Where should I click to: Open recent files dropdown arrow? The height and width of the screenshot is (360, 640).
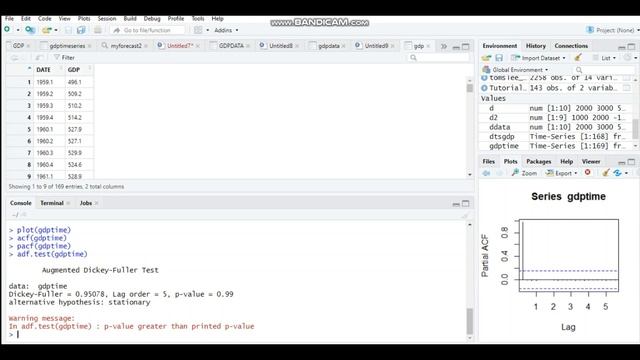pyautogui.click(x=56, y=30)
